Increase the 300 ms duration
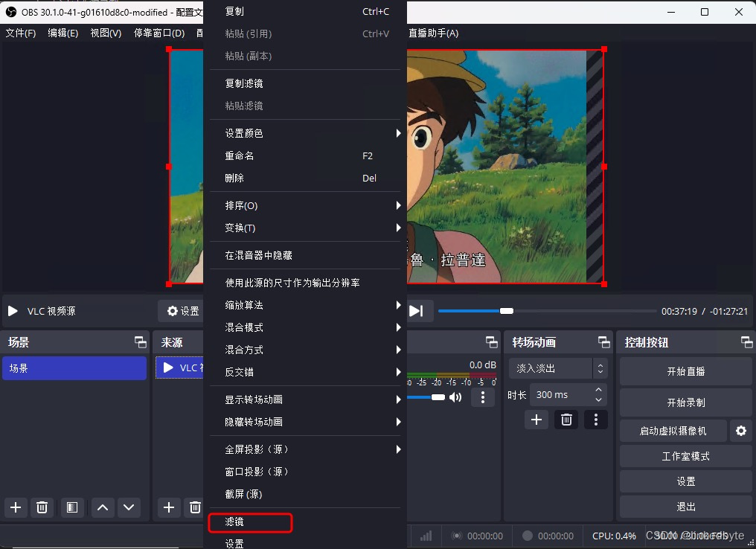The image size is (756, 549). [598, 390]
